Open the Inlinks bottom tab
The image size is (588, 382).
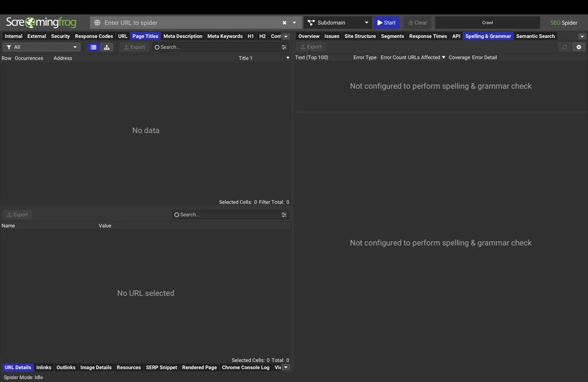coord(44,367)
